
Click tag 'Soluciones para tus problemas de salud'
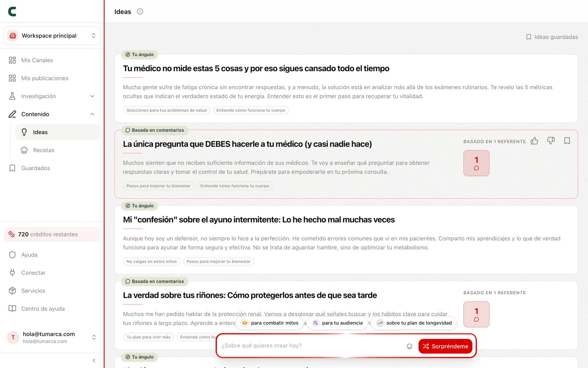(x=166, y=110)
